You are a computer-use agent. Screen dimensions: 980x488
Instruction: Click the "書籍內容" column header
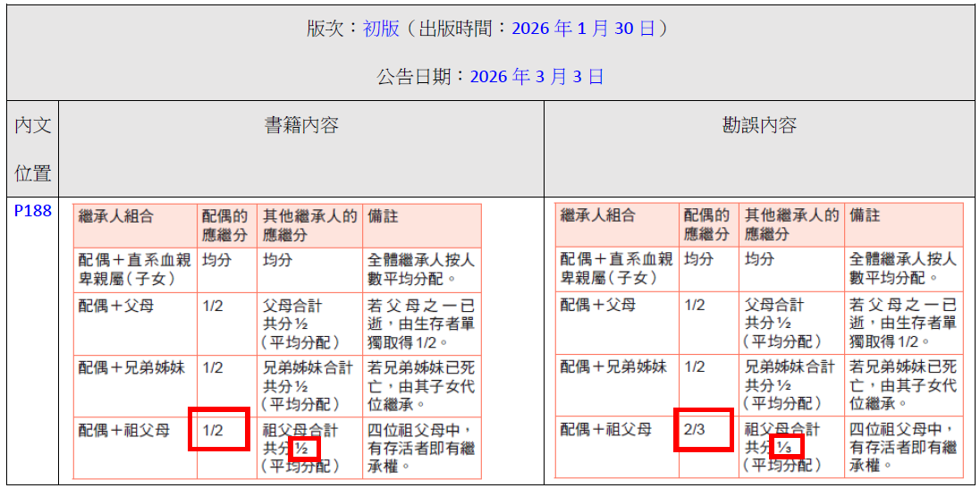[301, 125]
